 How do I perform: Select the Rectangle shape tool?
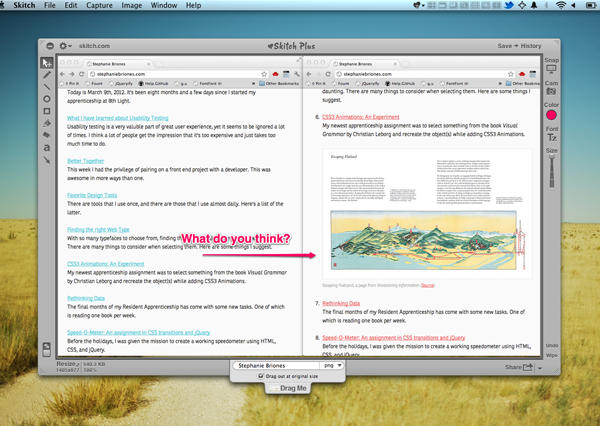click(x=47, y=111)
